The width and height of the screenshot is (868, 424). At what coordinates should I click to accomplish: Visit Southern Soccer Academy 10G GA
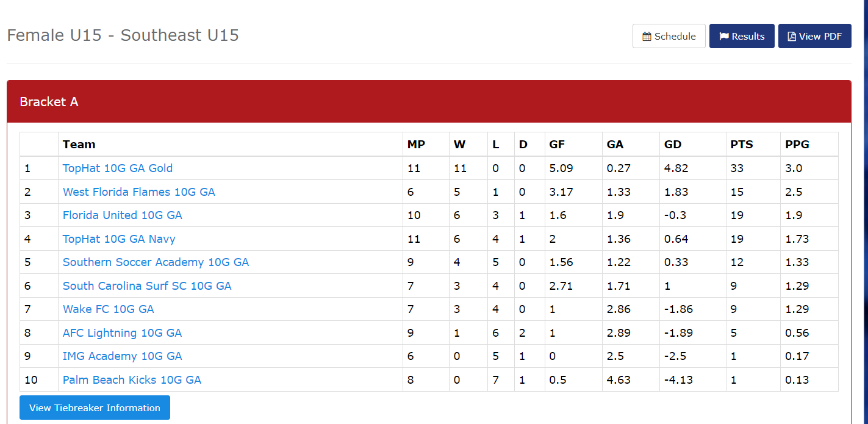[x=156, y=262]
